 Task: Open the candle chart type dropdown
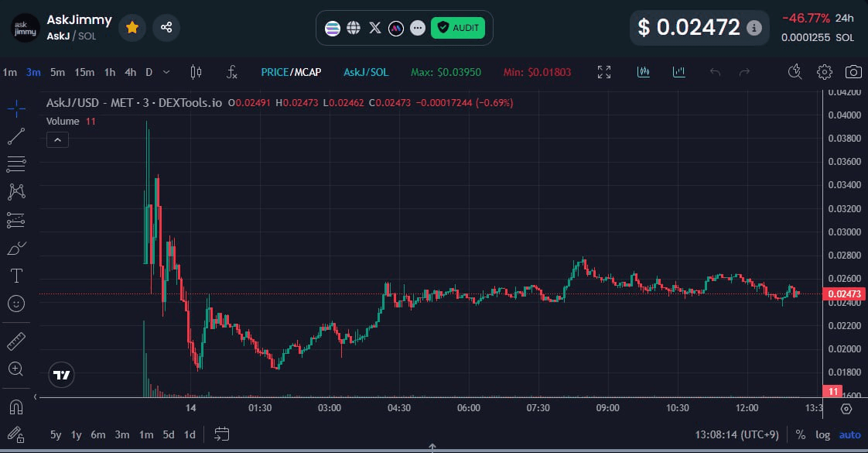pos(196,72)
